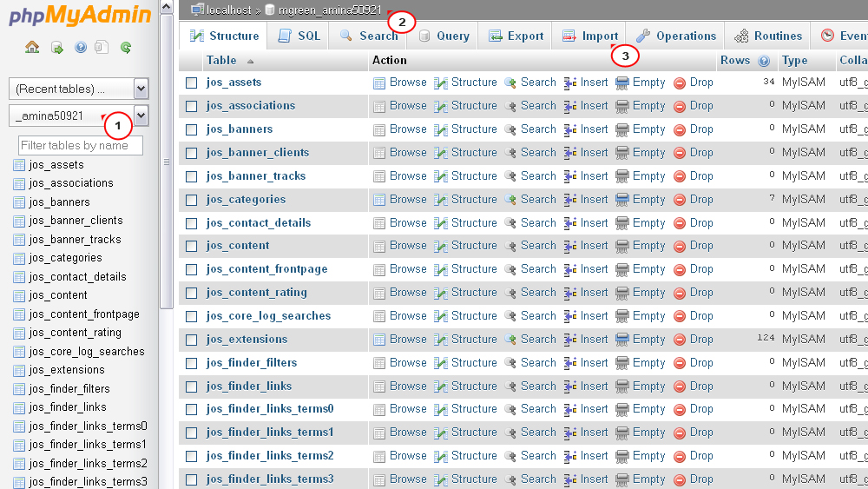Open the SQL tab

[299, 36]
